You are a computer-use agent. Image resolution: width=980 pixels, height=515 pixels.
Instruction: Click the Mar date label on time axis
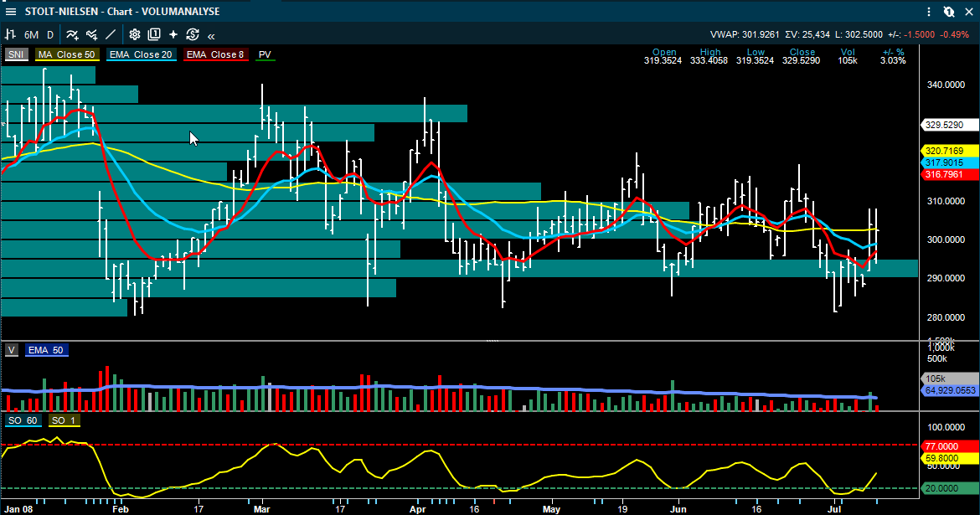click(x=262, y=509)
